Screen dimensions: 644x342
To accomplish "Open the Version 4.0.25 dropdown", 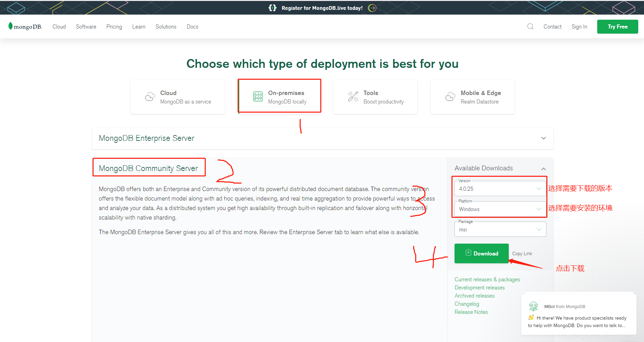I will coord(500,189).
